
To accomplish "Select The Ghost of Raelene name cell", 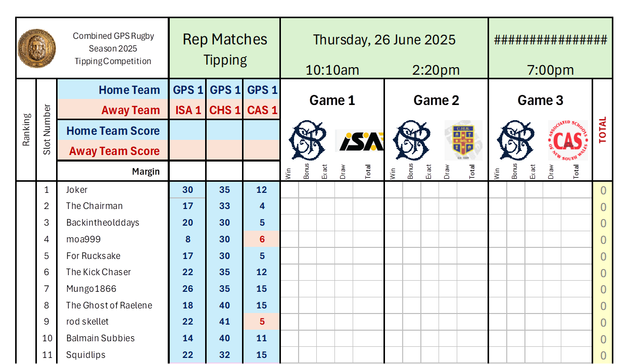I will (113, 305).
